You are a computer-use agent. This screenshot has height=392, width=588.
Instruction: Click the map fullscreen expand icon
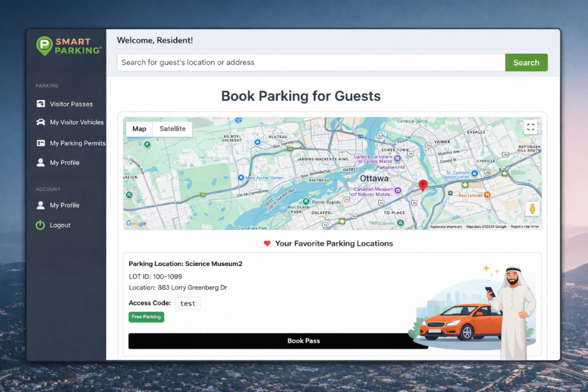coord(530,126)
